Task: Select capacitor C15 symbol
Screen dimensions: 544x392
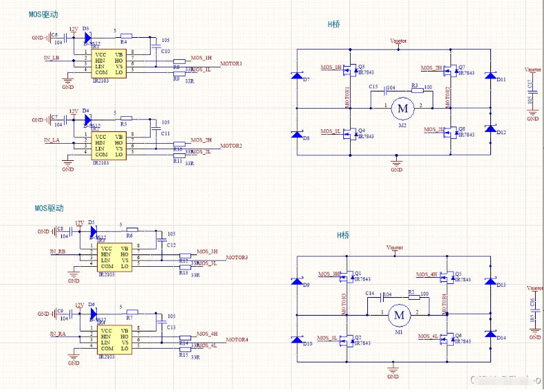Action: pos(385,91)
